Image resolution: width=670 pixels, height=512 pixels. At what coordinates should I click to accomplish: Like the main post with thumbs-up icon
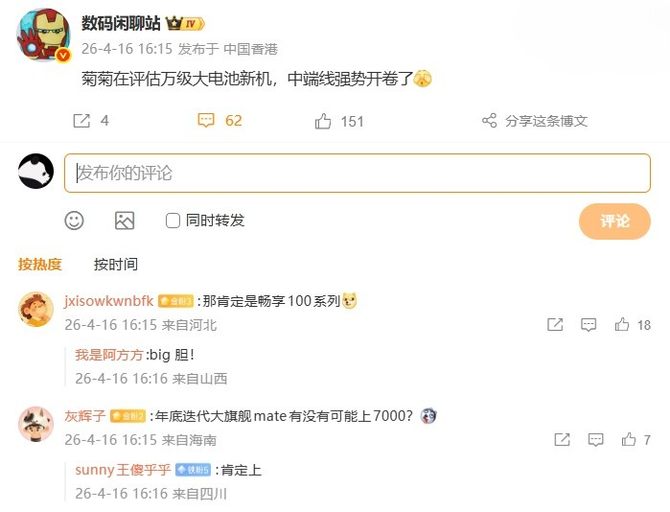pos(323,121)
